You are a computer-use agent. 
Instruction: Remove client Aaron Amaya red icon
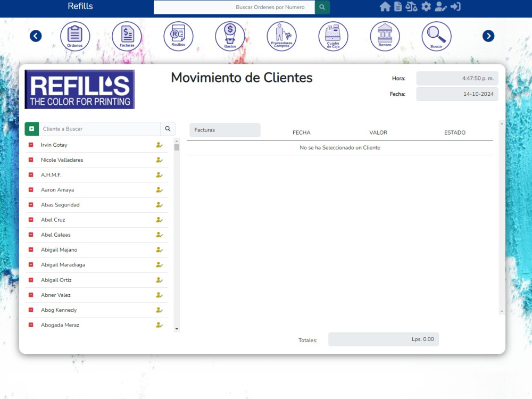[x=31, y=190]
